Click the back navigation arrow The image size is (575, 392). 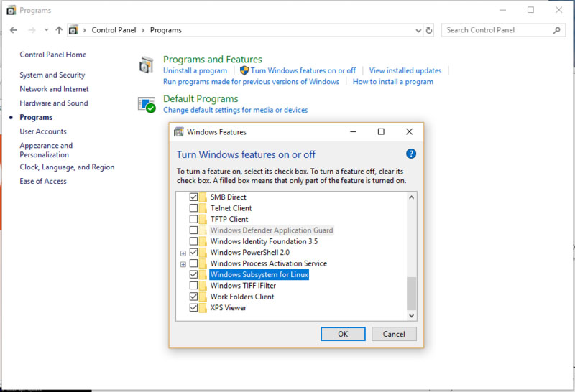click(x=14, y=30)
